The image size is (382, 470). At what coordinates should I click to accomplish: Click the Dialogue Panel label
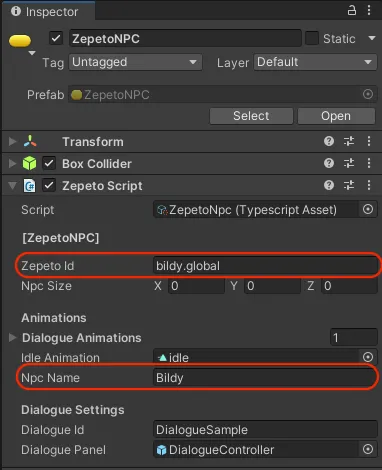(63, 450)
